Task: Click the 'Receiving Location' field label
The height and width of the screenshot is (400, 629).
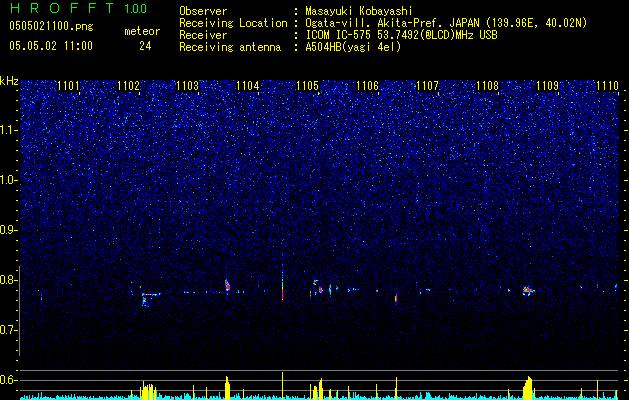Action: coord(233,23)
